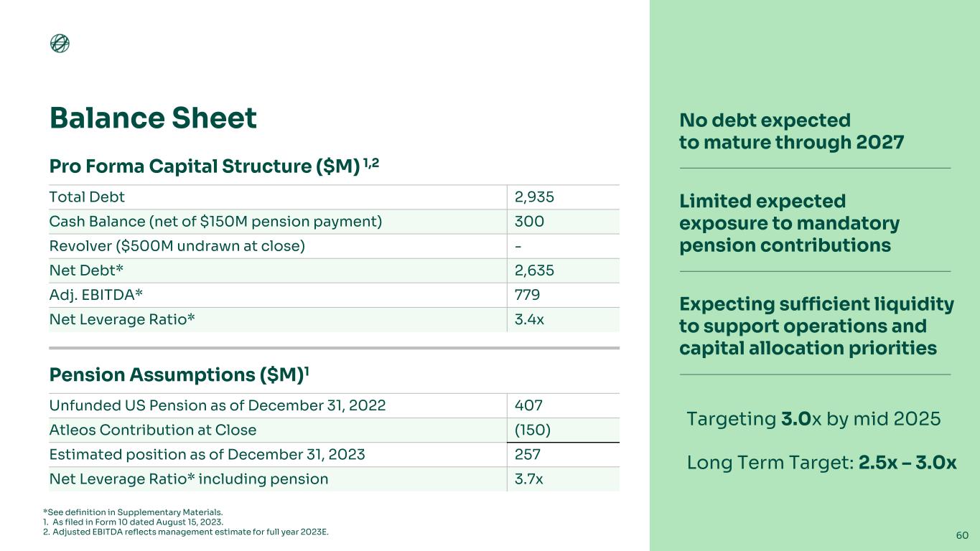The width and height of the screenshot is (980, 551).
Task: Click the Atleos Contribution at Close row
Action: (152, 430)
